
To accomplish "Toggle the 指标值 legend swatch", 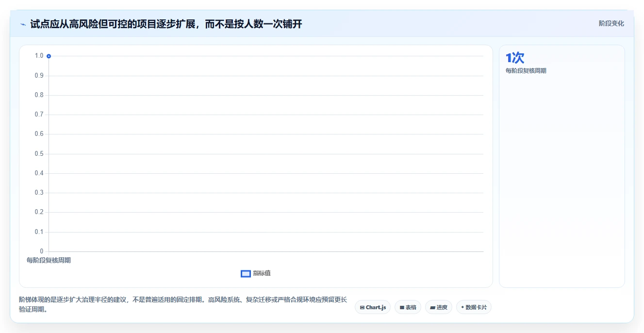I will point(246,273).
